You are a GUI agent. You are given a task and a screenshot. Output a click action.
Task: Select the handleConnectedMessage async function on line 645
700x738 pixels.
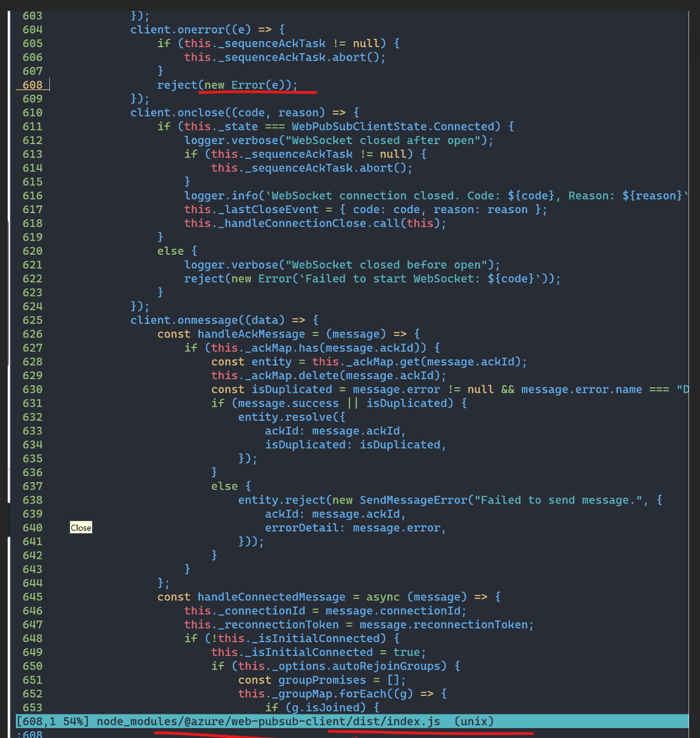click(272, 597)
